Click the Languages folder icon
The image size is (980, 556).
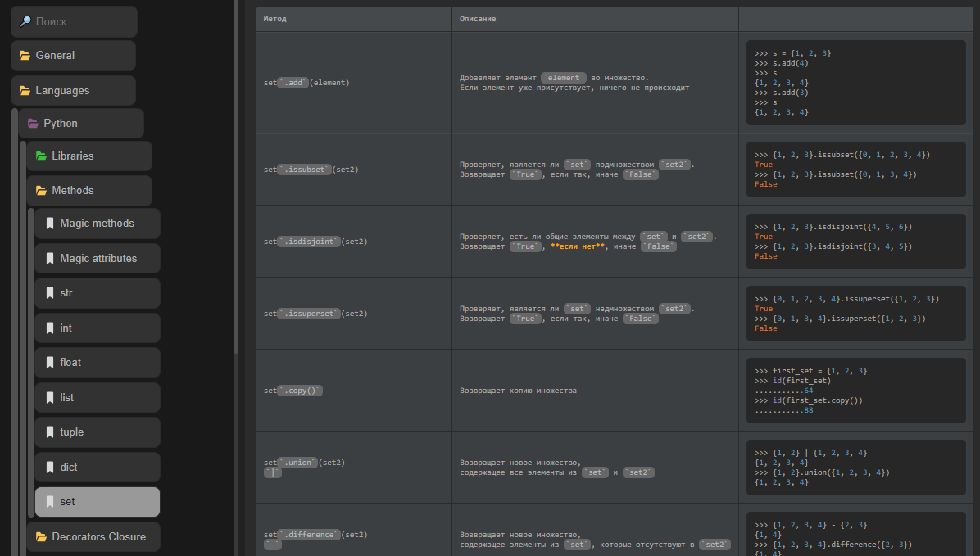click(25, 91)
